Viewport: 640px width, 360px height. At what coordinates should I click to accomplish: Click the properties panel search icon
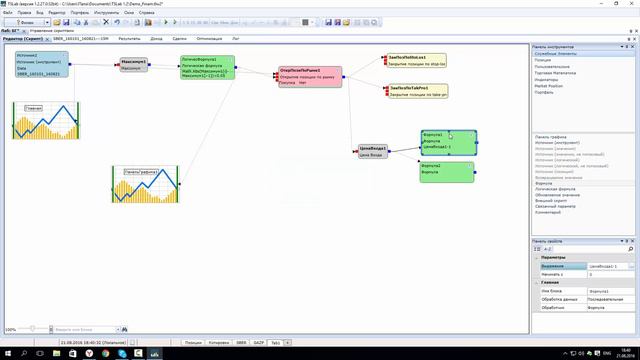pyautogui.click(x=631, y=249)
